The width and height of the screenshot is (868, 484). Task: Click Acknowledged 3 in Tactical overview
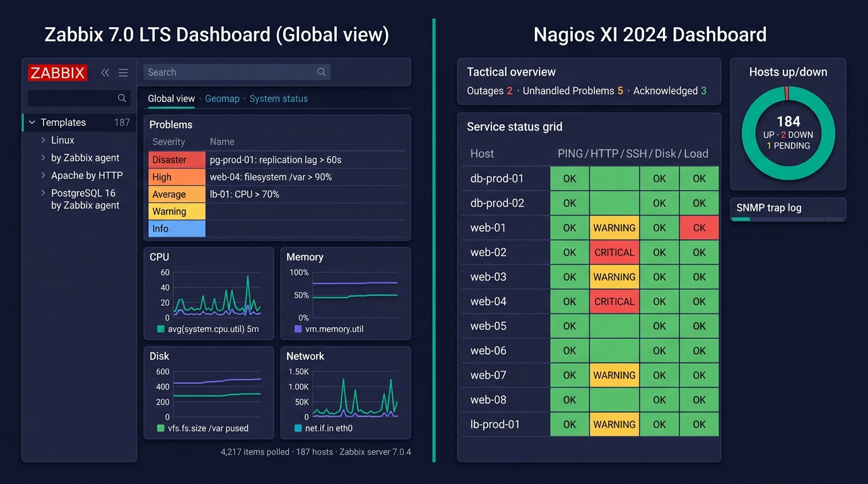tap(670, 91)
